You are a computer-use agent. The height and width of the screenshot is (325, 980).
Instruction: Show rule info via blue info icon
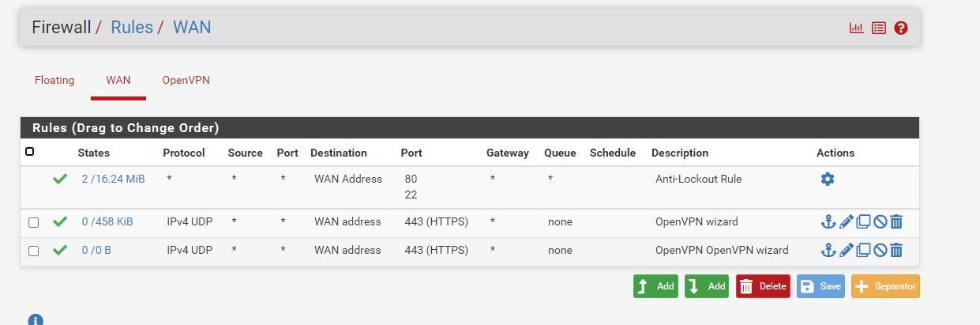(x=36, y=319)
